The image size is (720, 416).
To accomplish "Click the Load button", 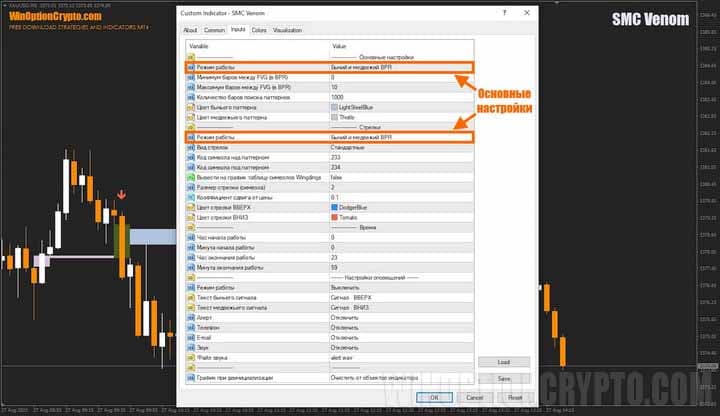I will click(x=503, y=362).
